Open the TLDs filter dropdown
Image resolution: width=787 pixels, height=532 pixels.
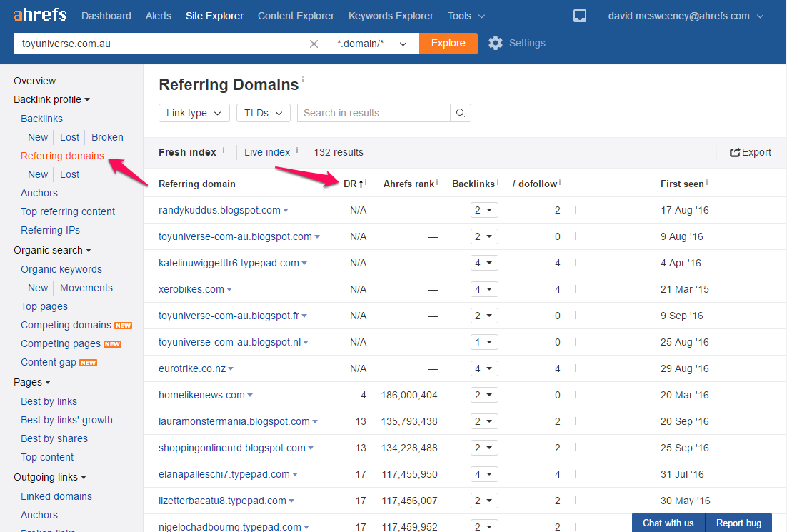(x=264, y=113)
